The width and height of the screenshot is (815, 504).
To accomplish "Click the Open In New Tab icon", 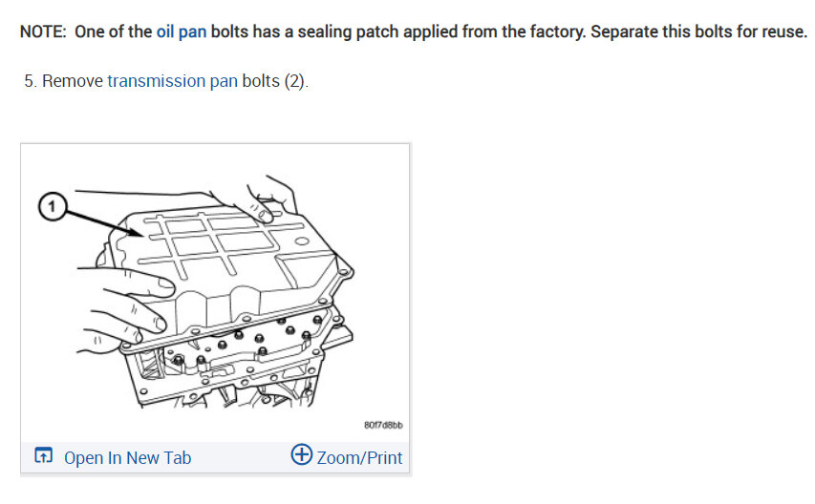I will (44, 454).
